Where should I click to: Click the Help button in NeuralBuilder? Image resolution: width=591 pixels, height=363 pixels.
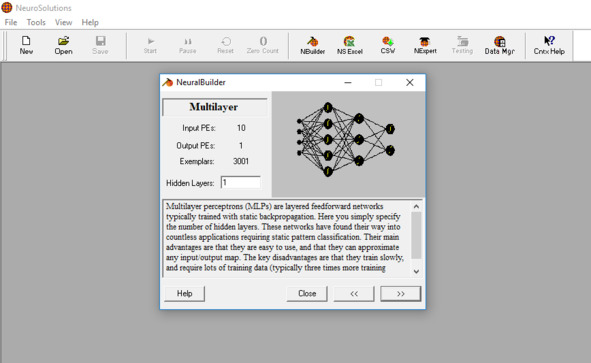coord(185,294)
